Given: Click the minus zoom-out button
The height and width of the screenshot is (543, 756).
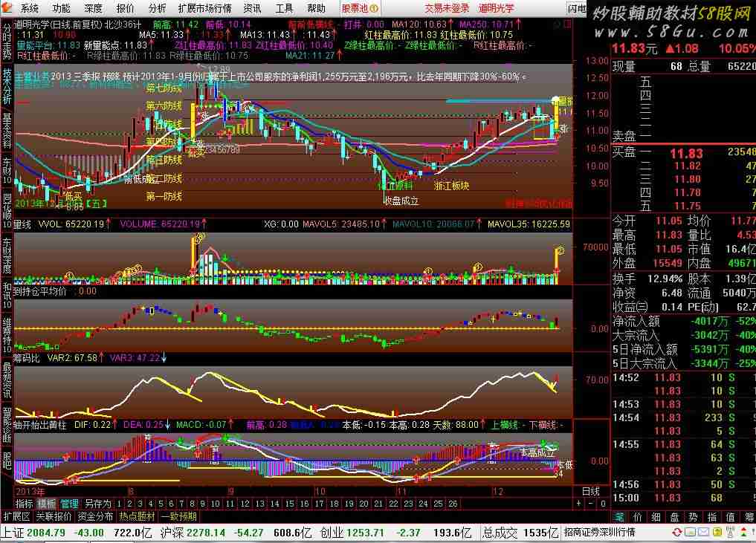Looking at the screenshot, I should pos(591,504).
